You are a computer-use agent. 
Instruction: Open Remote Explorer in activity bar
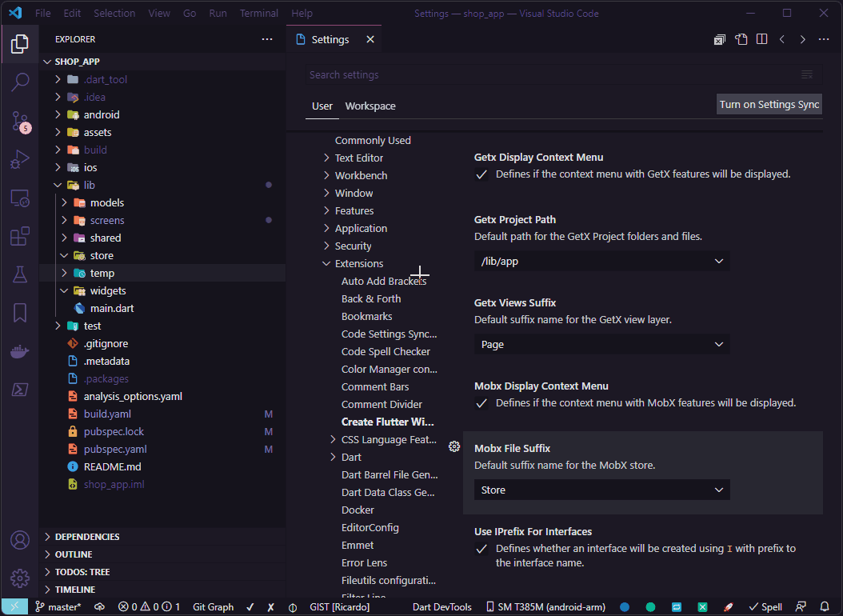20,198
